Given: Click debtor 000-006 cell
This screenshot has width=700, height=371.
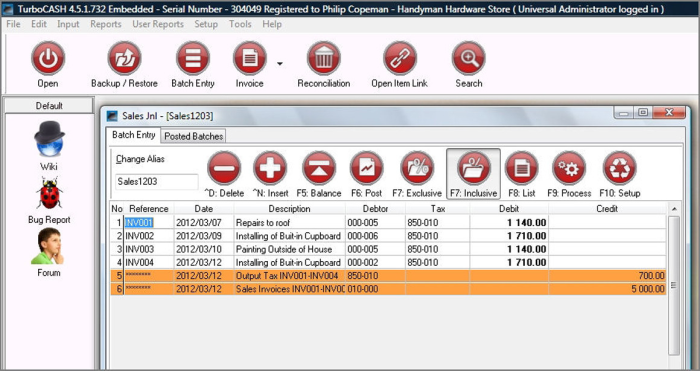Looking at the screenshot, I should (375, 236).
